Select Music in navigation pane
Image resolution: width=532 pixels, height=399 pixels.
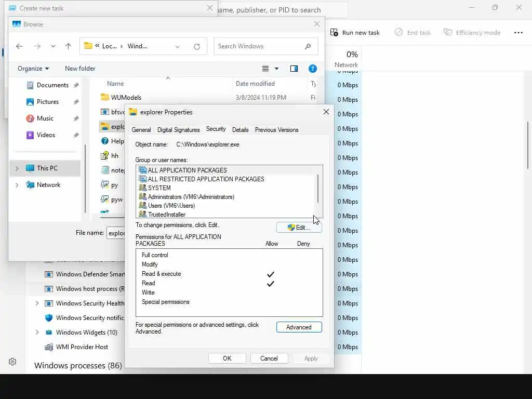45,118
